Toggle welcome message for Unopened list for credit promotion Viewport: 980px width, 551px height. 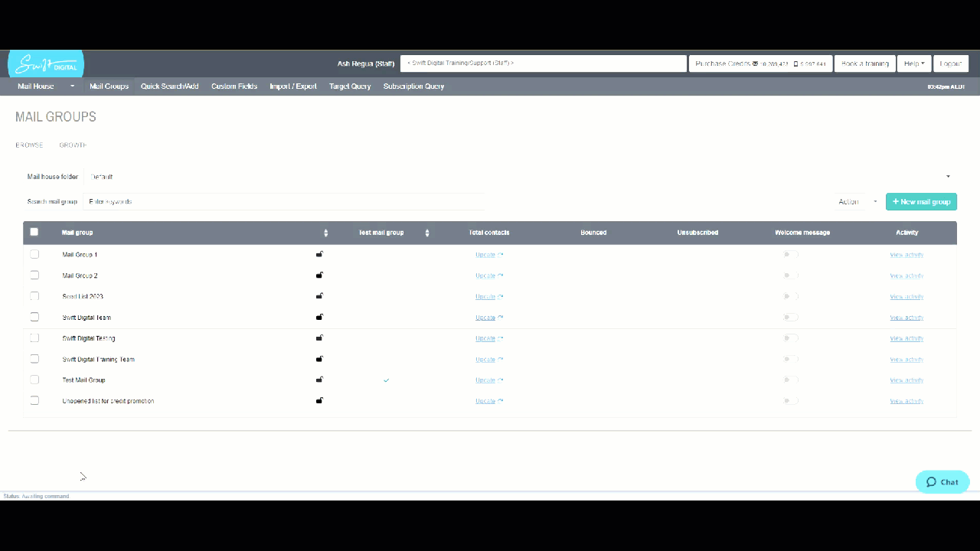(x=790, y=400)
